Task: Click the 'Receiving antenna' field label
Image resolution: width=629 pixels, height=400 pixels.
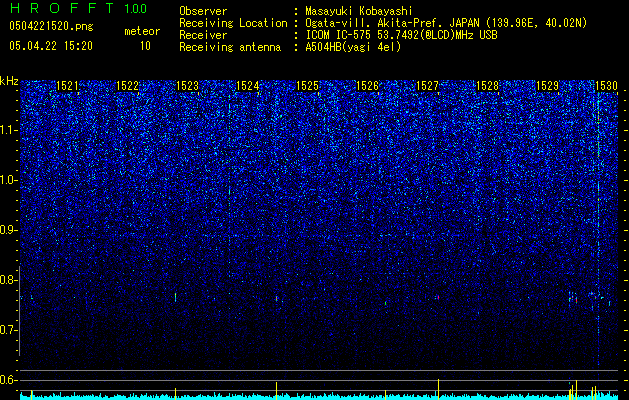Action: click(x=230, y=47)
